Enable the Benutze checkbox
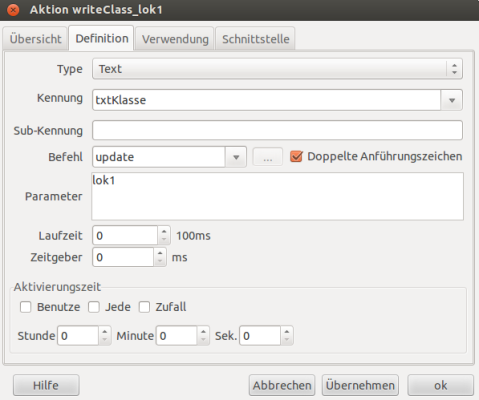The image size is (479, 400). click(x=26, y=307)
